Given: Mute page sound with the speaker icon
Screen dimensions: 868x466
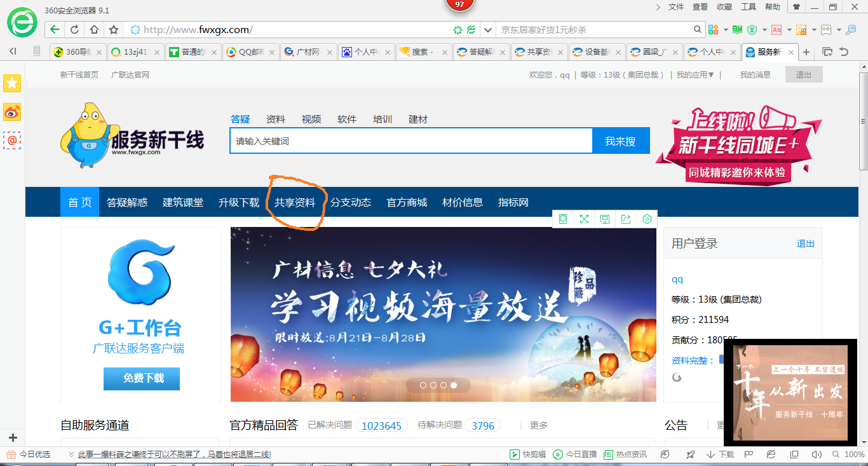Looking at the screenshot, I should (x=817, y=454).
